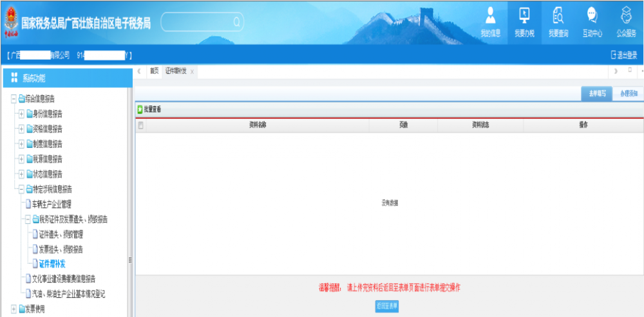This screenshot has width=644, height=317.
Task: Click the 证件增补发 document icon
Action: (x=35, y=264)
